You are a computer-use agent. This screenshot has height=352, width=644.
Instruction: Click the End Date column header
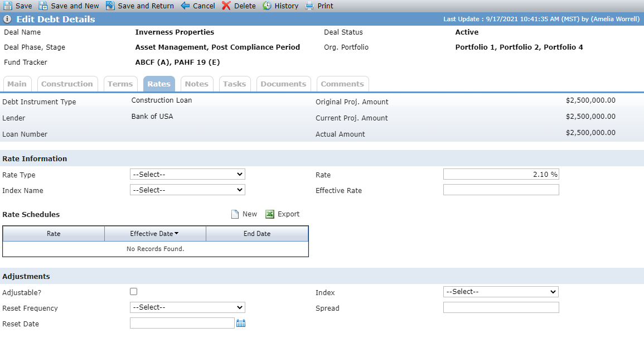coord(257,233)
